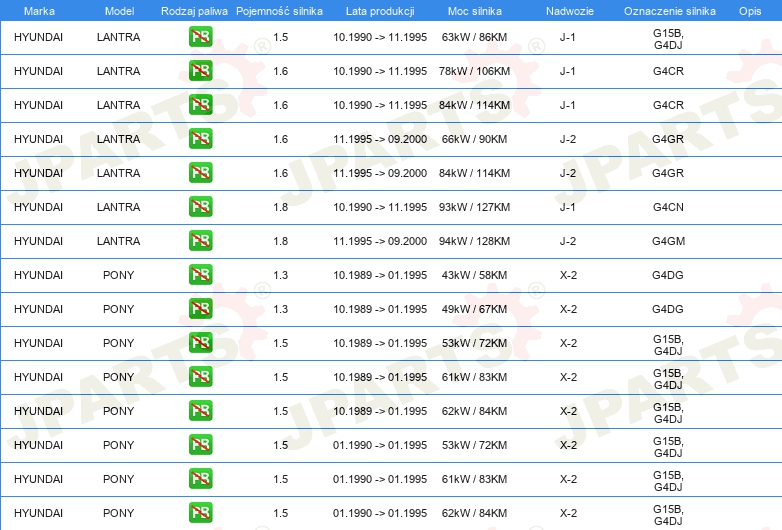
Task: Click 1.8 displacement in G4CN row
Action: pos(281,207)
